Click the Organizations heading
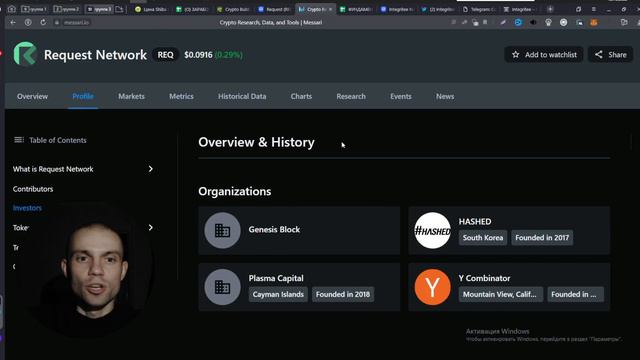Screen dimensions: 640x360 [x=235, y=191]
